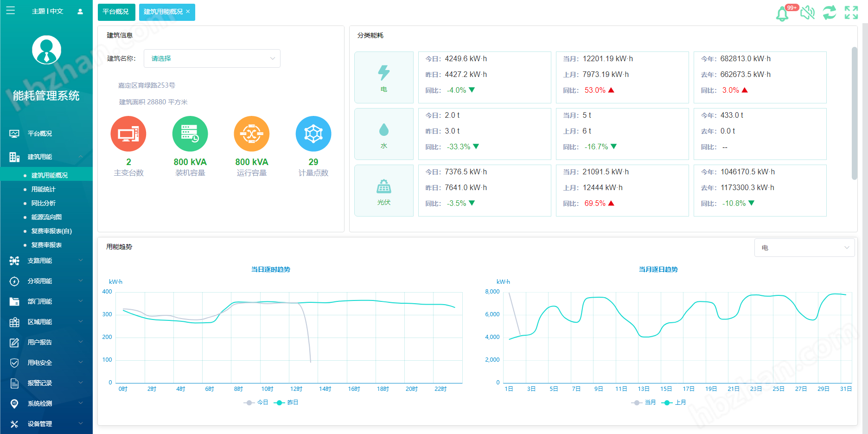Switch to the 平台概况 tab
Viewport: 868px width, 434px height.
tap(116, 12)
